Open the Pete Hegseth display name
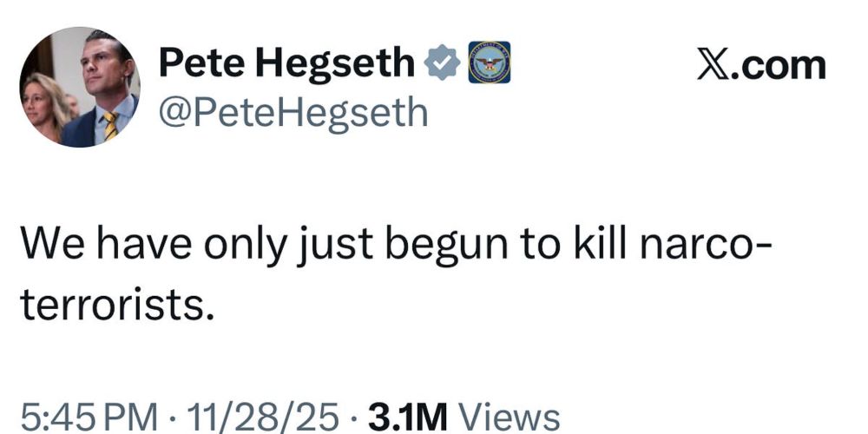The image size is (868, 434). click(x=286, y=64)
